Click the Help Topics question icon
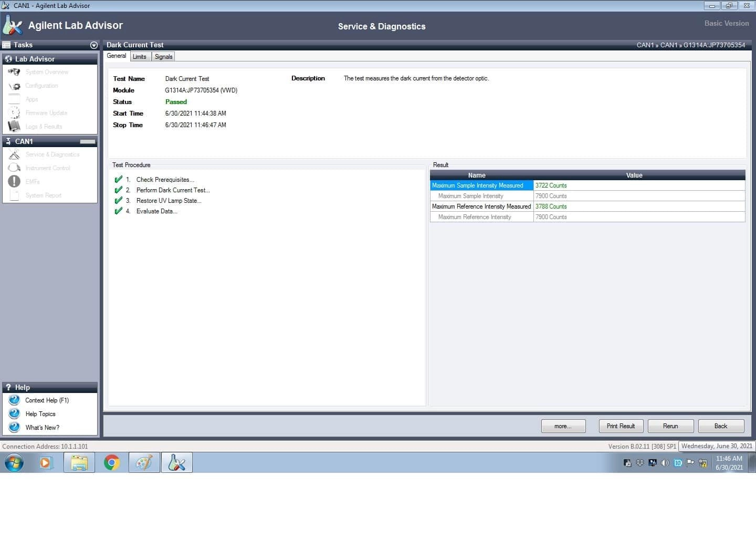The image size is (756, 538). coord(14,414)
